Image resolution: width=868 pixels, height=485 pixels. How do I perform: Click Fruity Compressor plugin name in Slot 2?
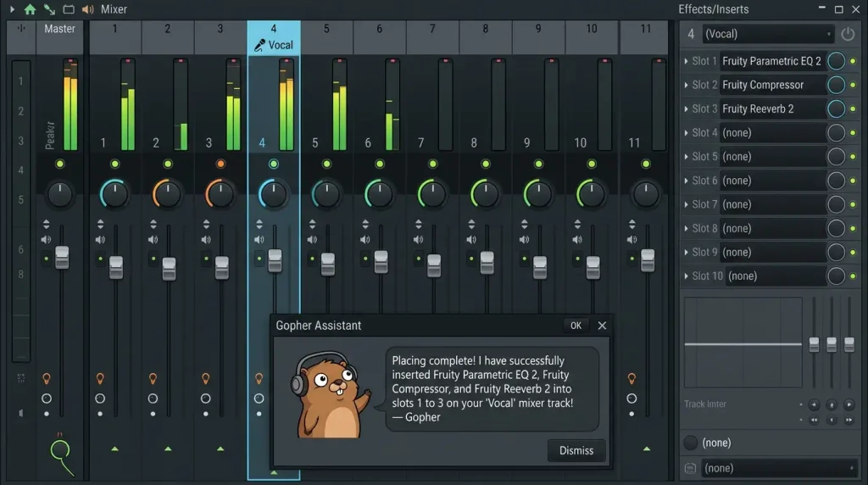pyautogui.click(x=763, y=86)
